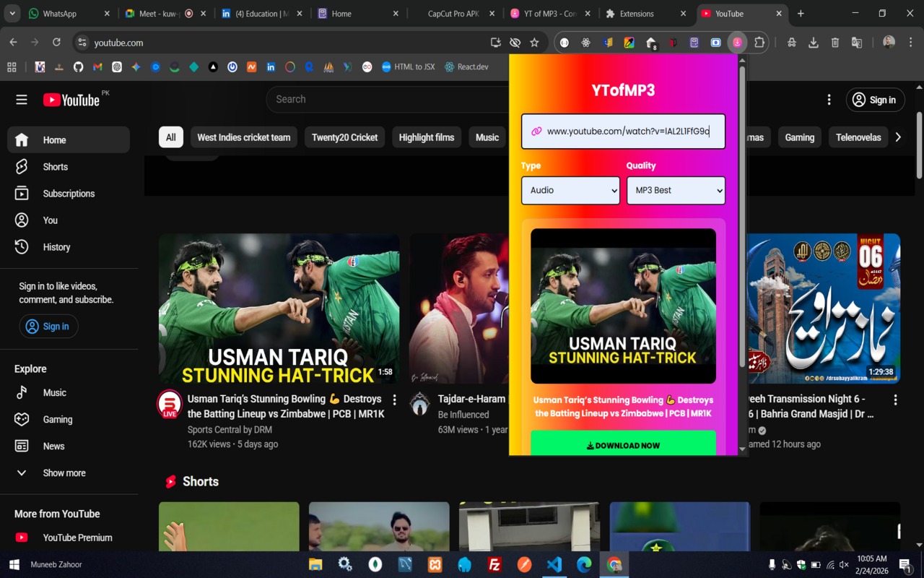Toggle the muted volume icon in system tray
924x578 pixels.
click(844, 564)
